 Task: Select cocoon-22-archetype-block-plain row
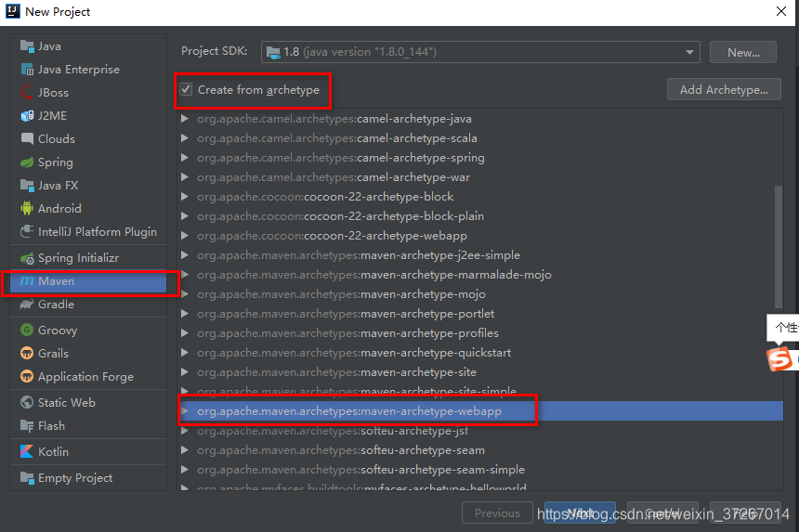pyautogui.click(x=480, y=216)
